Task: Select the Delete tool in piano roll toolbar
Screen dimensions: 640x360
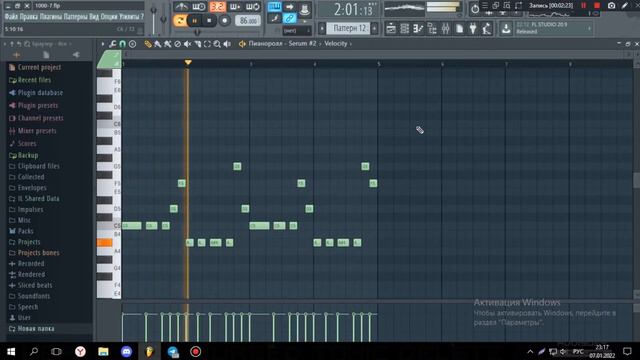Action: 178,44
